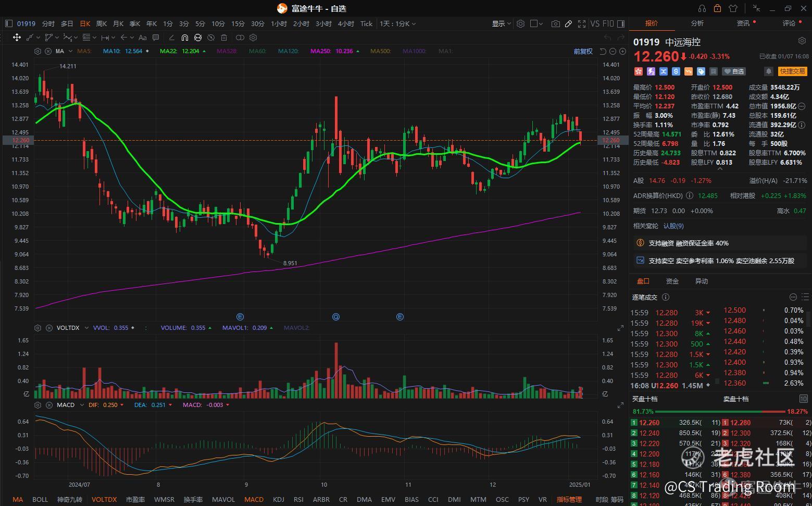Select the crosshair move cursor tool
The width and height of the screenshot is (812, 506).
click(17, 38)
